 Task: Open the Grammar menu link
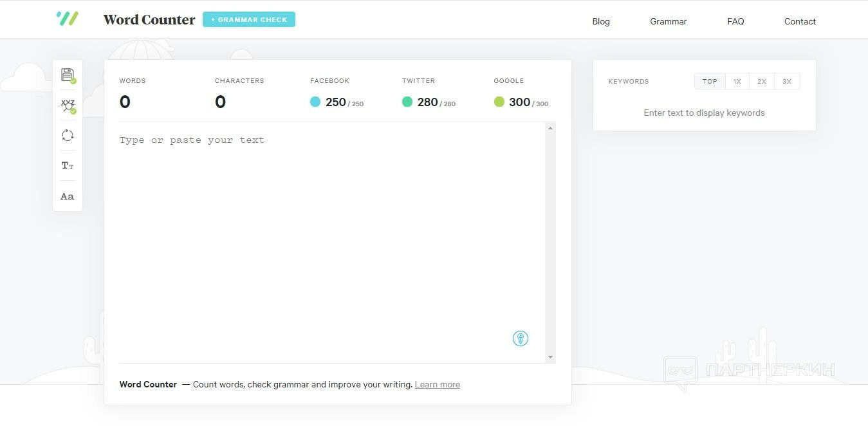[669, 21]
